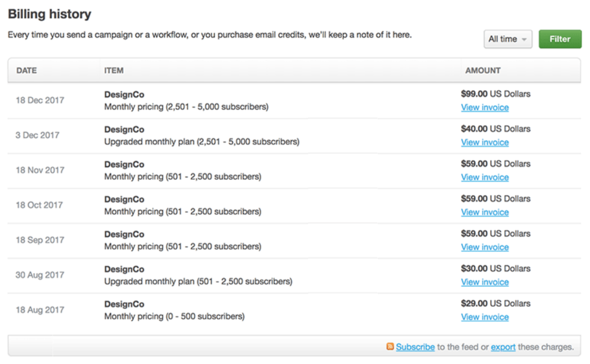Click the Billing history heading
Image resolution: width=590 pixels, height=364 pixels.
[50, 14]
